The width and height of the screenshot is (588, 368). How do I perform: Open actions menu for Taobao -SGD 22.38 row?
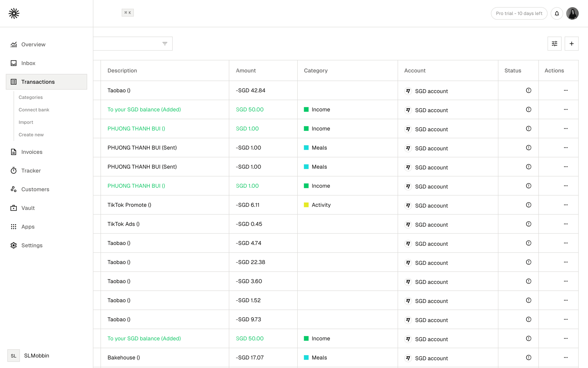[566, 262]
